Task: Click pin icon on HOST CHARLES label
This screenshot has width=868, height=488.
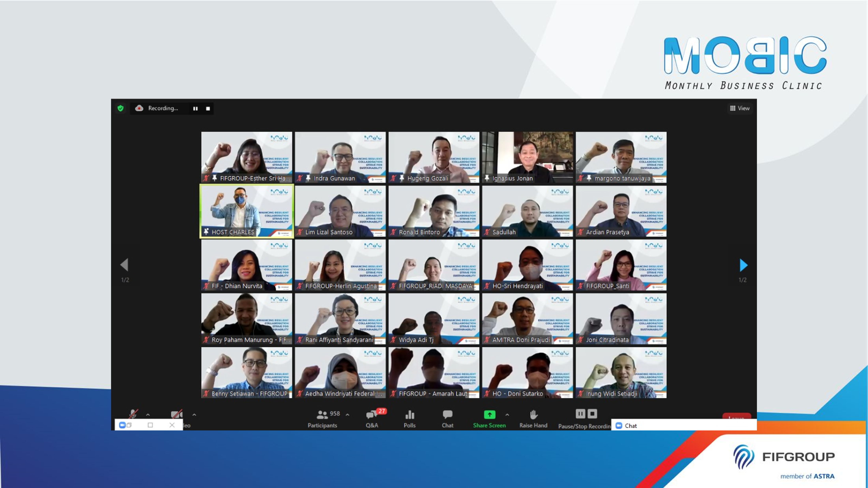Action: (x=206, y=232)
